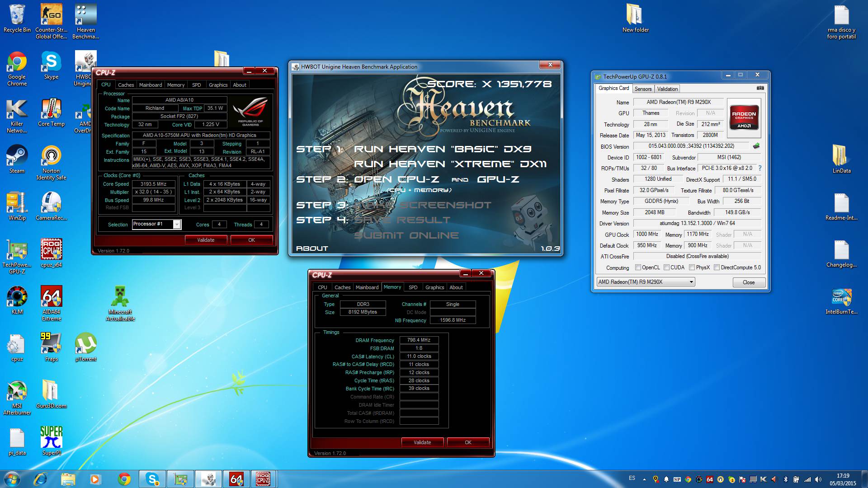Launch Core Temp desktop icon
The image size is (868, 488).
click(x=51, y=113)
